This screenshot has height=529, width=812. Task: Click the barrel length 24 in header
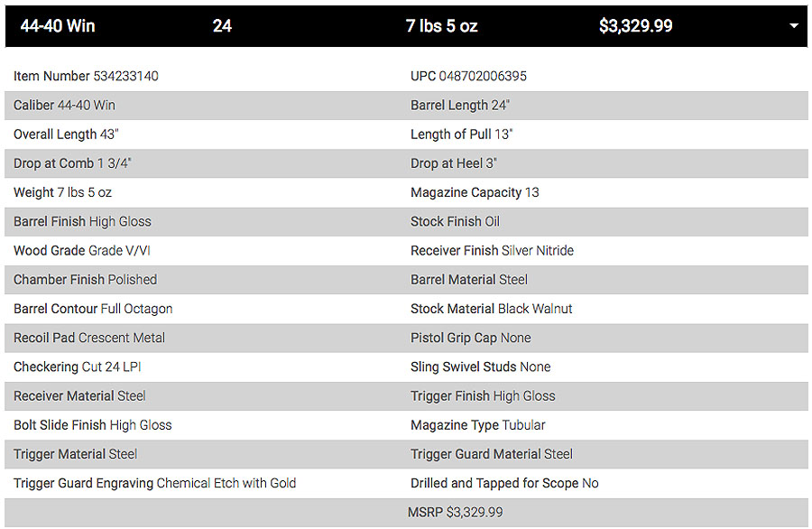pos(222,26)
